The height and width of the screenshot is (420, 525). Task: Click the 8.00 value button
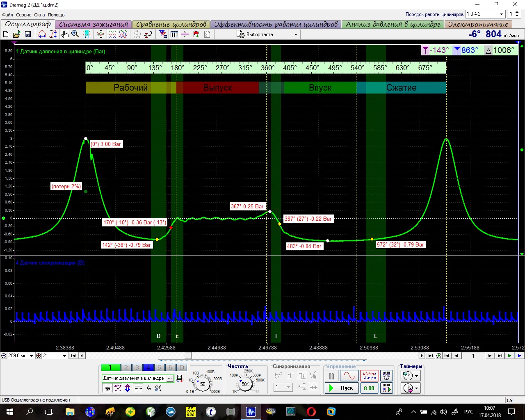point(369,388)
